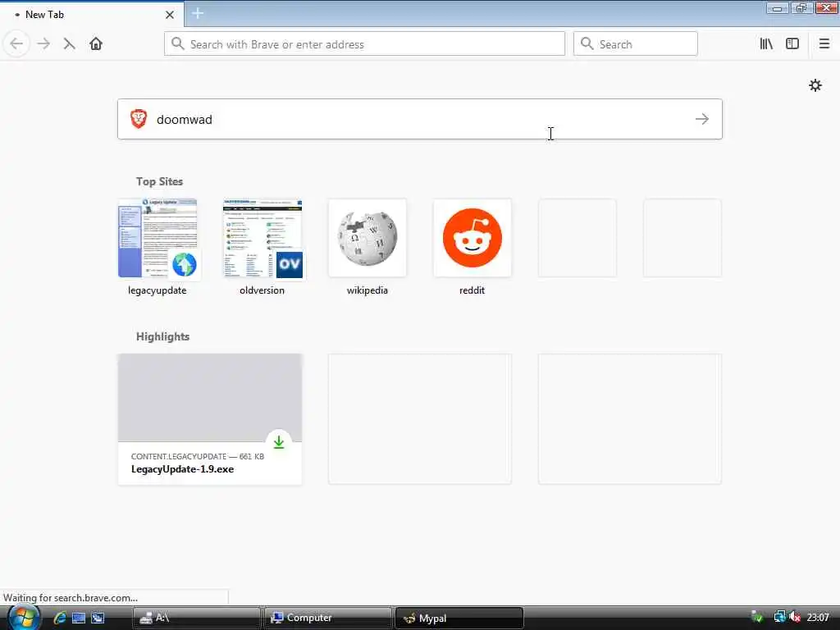The height and width of the screenshot is (630, 840).
Task: Submit the doomwad search with the arrow
Action: pos(702,119)
